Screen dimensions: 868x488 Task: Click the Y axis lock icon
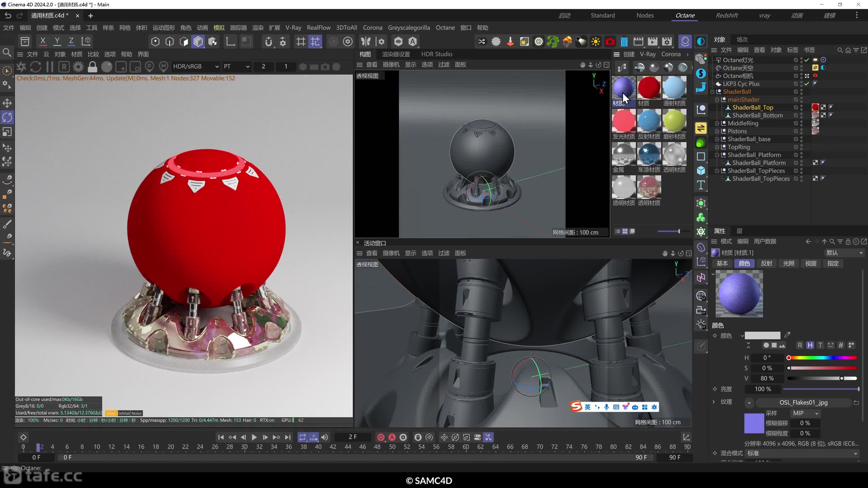(57, 41)
